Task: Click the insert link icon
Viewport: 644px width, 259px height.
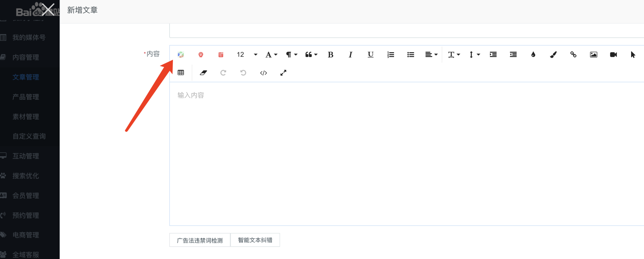Action: click(573, 55)
